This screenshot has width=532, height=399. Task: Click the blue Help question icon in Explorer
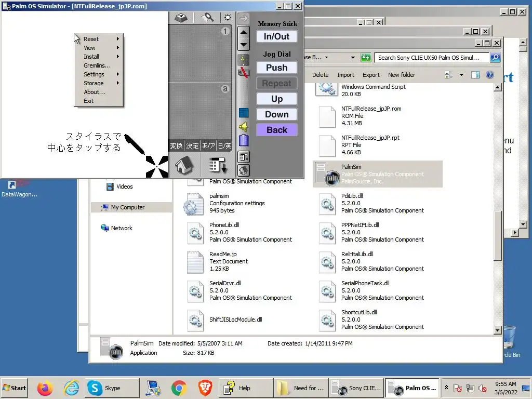[x=489, y=75]
